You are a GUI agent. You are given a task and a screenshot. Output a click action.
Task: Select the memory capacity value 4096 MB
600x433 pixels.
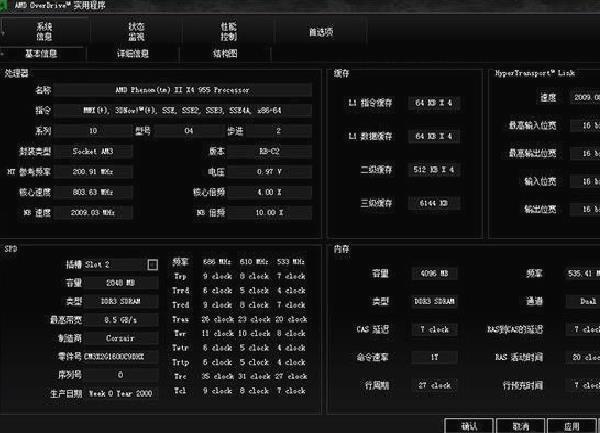pos(434,273)
